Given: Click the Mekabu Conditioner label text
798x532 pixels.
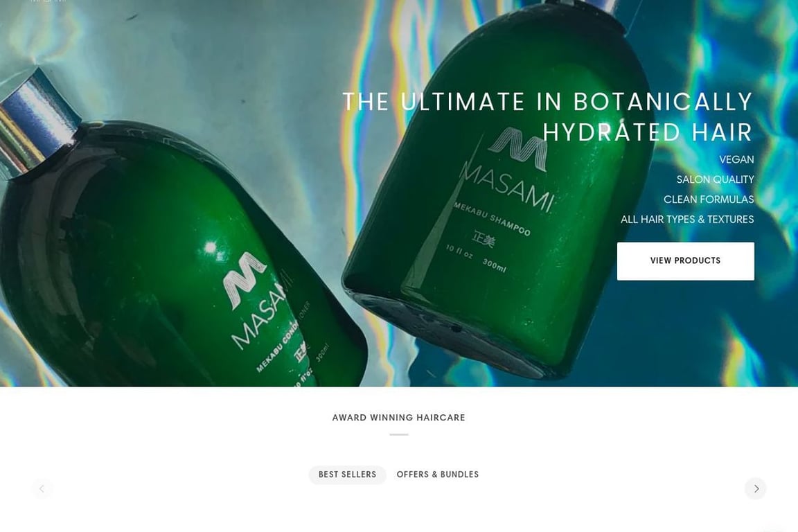Looking at the screenshot, I should point(283,337).
